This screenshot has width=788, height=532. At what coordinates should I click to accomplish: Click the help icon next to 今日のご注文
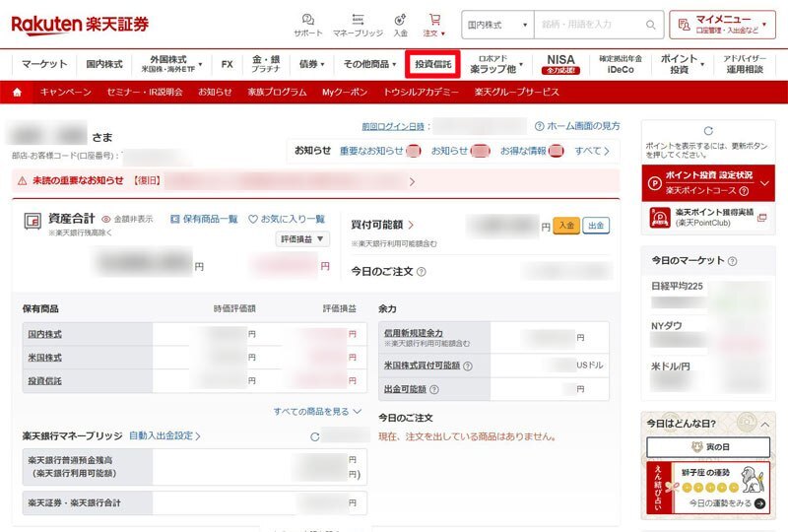click(422, 272)
